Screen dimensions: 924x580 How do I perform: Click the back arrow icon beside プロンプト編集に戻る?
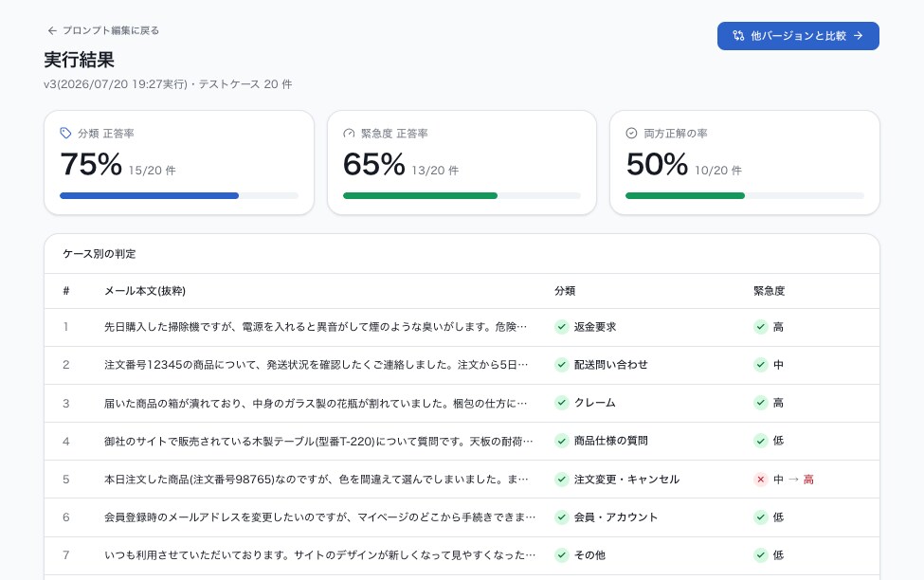(52, 30)
